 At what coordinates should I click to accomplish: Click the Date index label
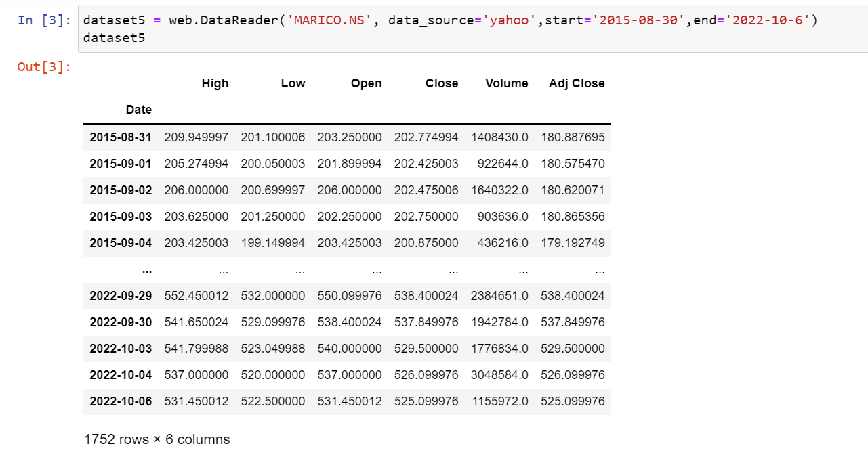point(138,109)
